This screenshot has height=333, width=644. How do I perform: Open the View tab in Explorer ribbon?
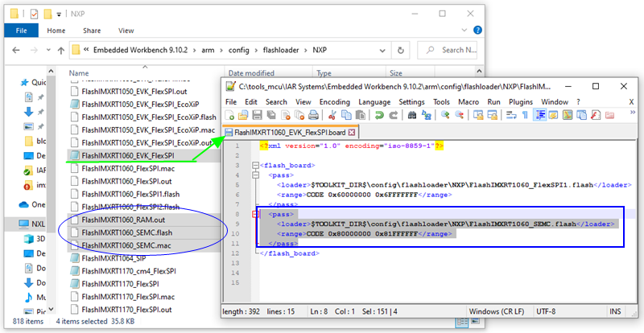tap(126, 31)
